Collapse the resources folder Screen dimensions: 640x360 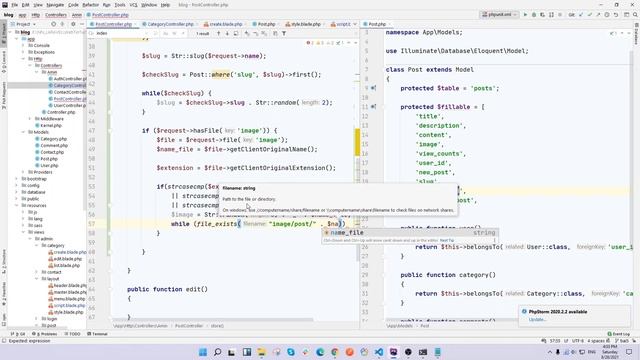pos(17,205)
